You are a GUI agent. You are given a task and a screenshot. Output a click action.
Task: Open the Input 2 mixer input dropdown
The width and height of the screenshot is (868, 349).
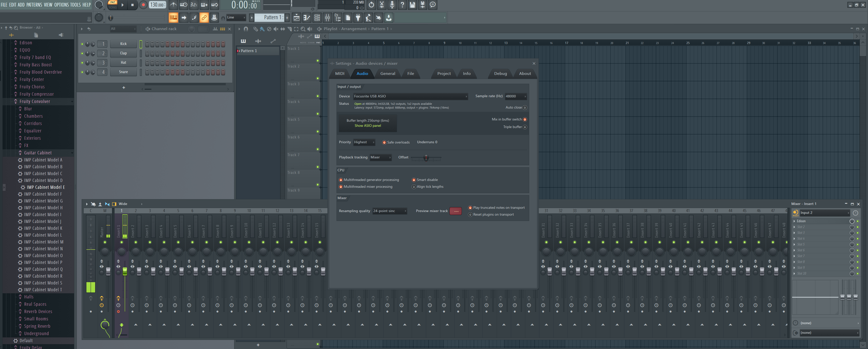(x=825, y=213)
